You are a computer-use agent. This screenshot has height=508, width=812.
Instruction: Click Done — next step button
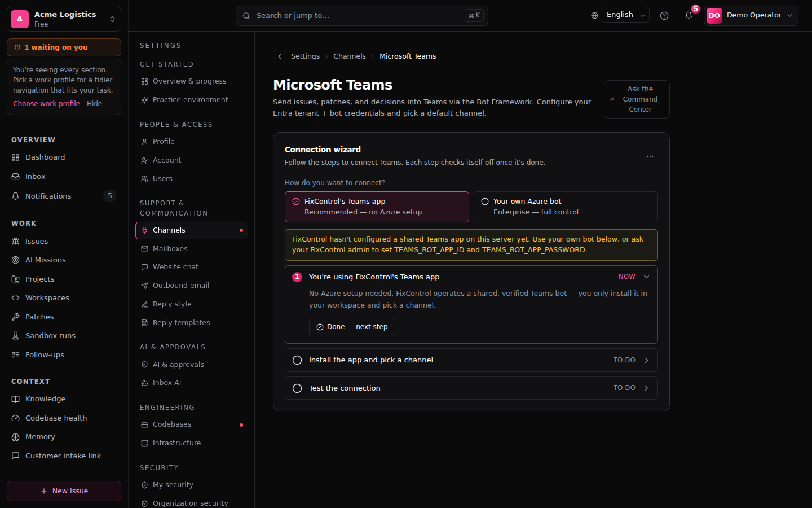point(352,327)
